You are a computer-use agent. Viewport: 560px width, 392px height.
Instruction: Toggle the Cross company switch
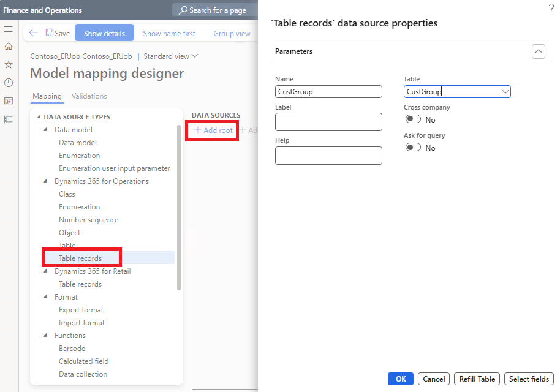(x=413, y=119)
